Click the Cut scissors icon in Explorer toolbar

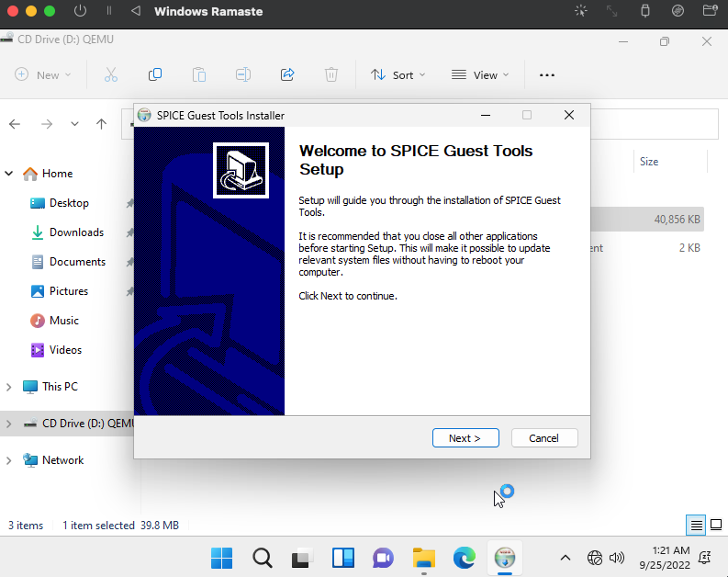(x=110, y=74)
